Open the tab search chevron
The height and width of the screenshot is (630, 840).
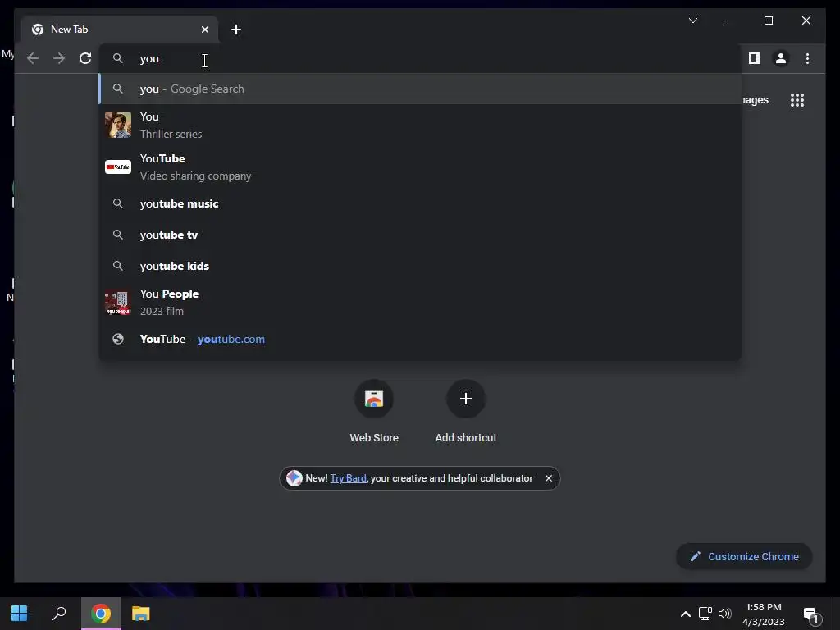pyautogui.click(x=693, y=21)
